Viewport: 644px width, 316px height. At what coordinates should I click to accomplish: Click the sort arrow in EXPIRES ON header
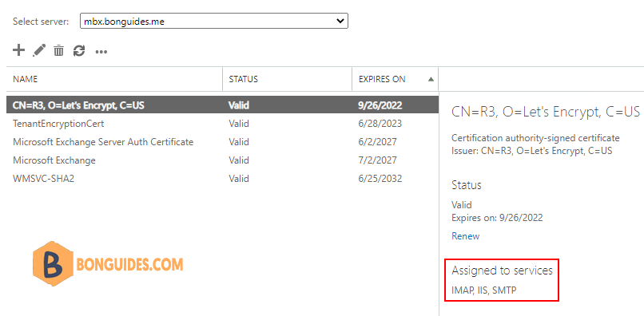[431, 80]
